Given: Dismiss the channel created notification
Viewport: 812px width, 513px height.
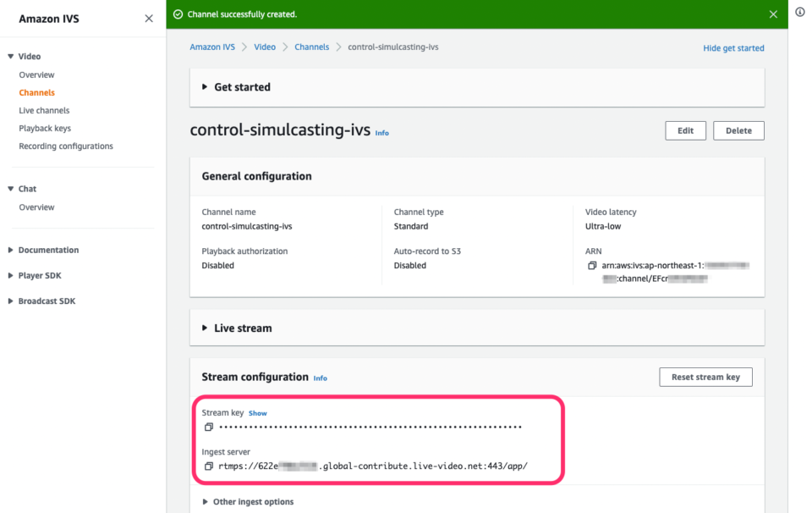Looking at the screenshot, I should click(x=773, y=14).
